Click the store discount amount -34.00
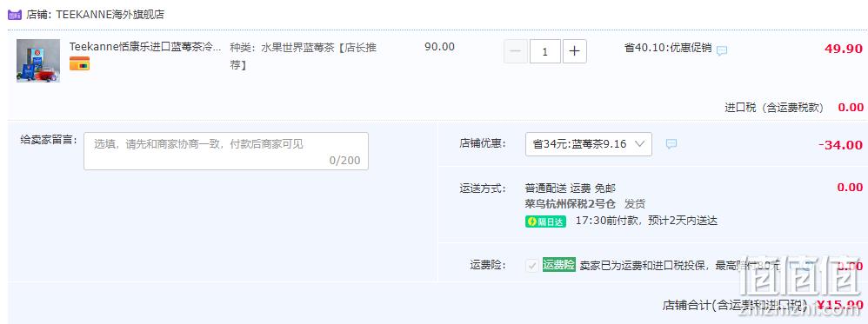Image resolution: width=868 pixels, height=324 pixels. [840, 145]
